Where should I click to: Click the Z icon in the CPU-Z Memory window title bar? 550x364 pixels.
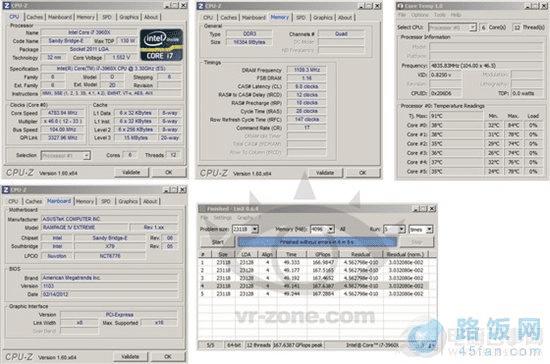[x=201, y=6]
